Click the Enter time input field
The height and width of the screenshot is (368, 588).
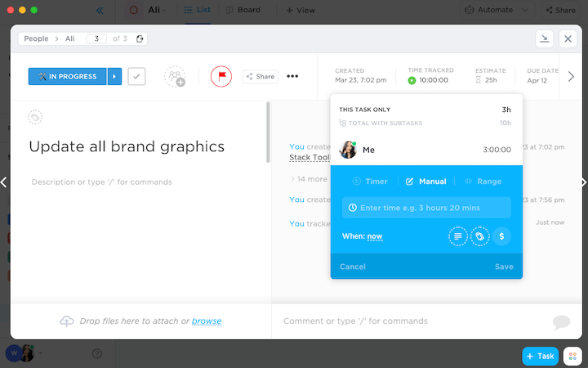click(426, 208)
